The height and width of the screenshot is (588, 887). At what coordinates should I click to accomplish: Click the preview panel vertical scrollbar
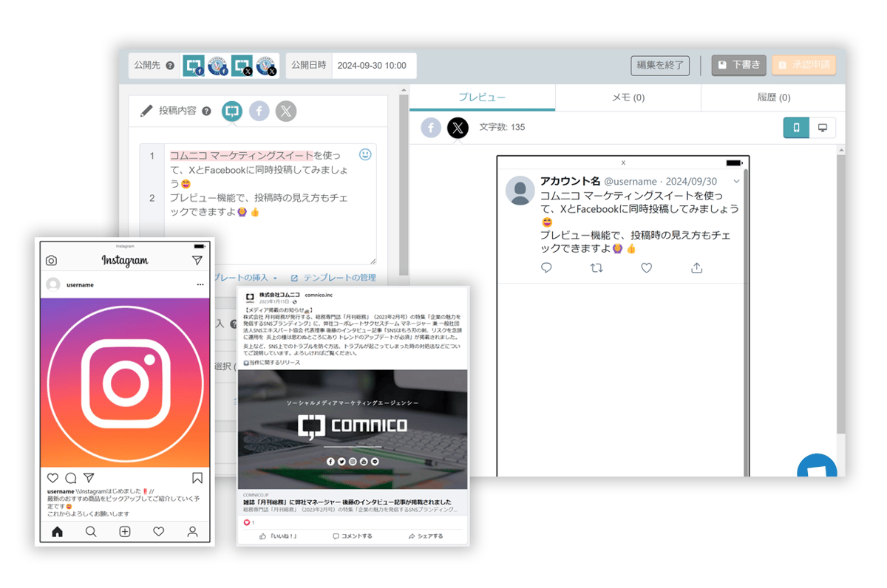(x=840, y=295)
